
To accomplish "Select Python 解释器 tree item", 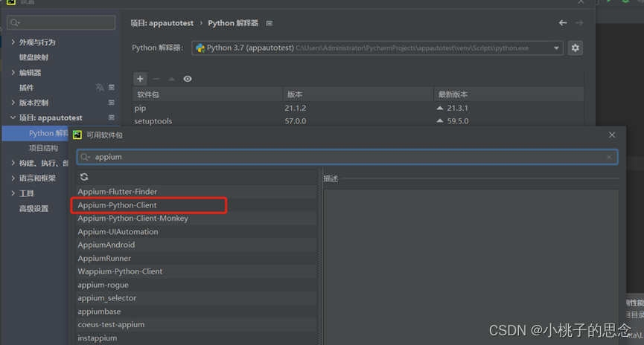I will click(48, 133).
